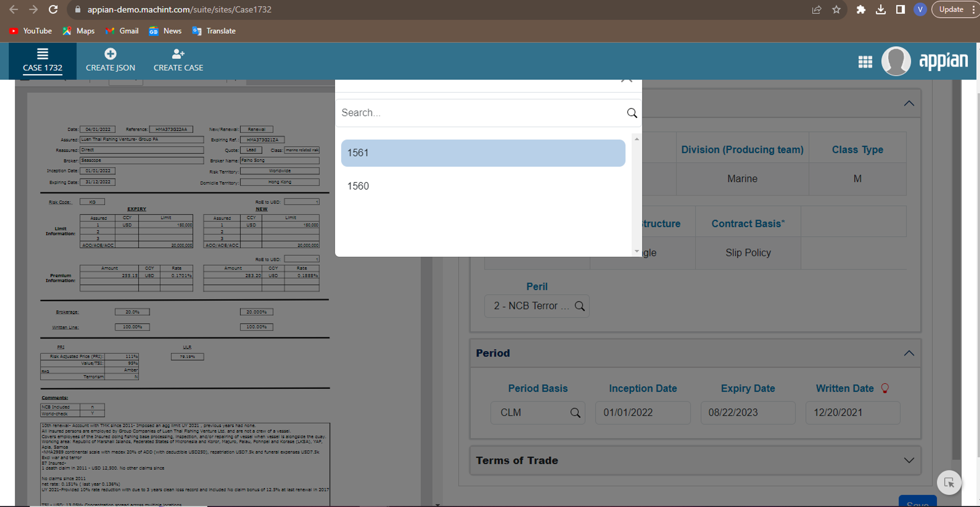The height and width of the screenshot is (507, 980).
Task: Close the search popup dialog
Action: point(626,81)
